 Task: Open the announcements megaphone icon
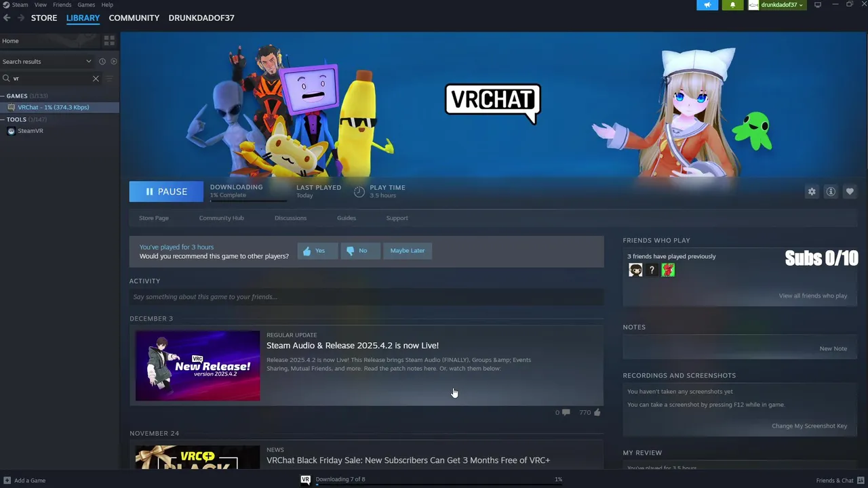point(707,5)
